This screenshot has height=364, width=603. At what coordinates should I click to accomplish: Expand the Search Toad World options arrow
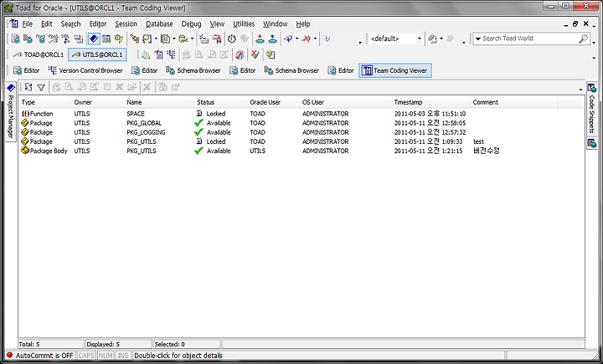(478, 38)
